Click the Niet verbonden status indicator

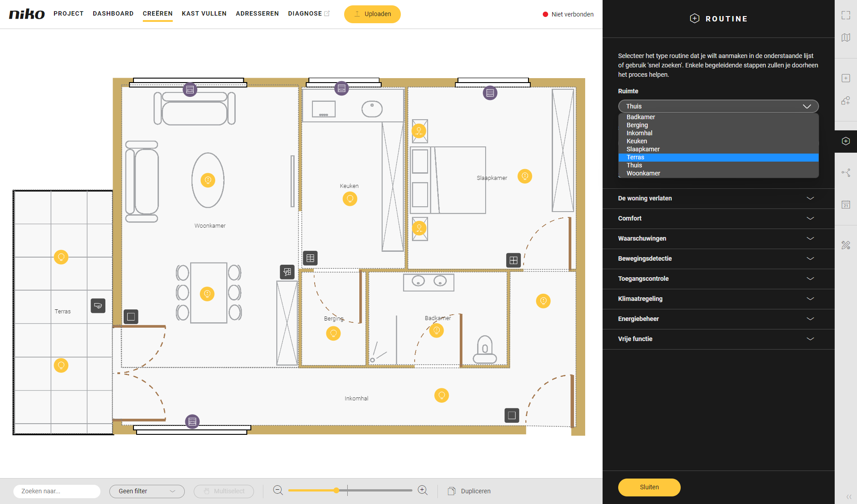568,14
